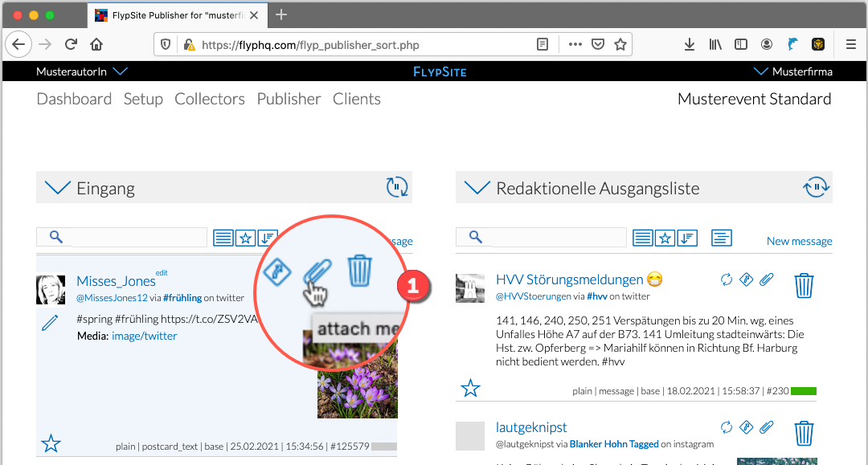868x465 pixels.
Task: Forward the Misses_Jones message
Action: coord(277,271)
